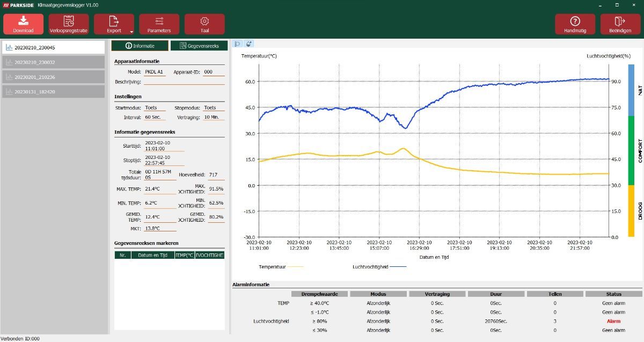Open the 20230201_210236 data log

(x=53, y=77)
